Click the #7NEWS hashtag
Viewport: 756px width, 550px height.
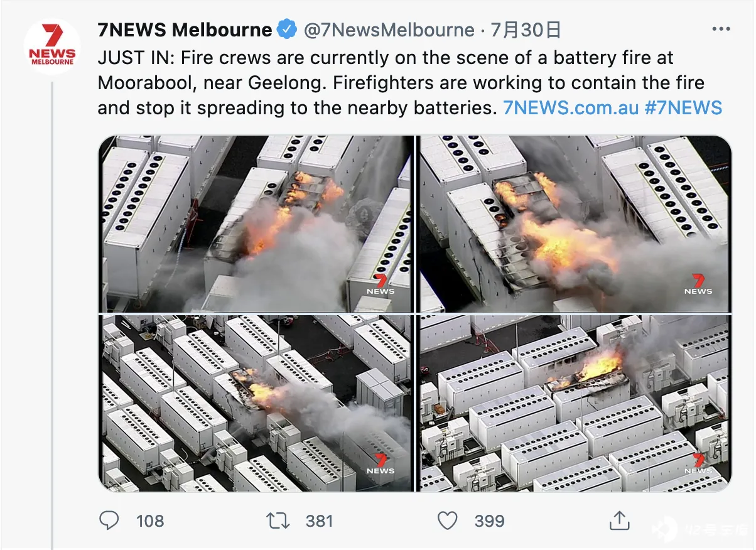tap(684, 107)
